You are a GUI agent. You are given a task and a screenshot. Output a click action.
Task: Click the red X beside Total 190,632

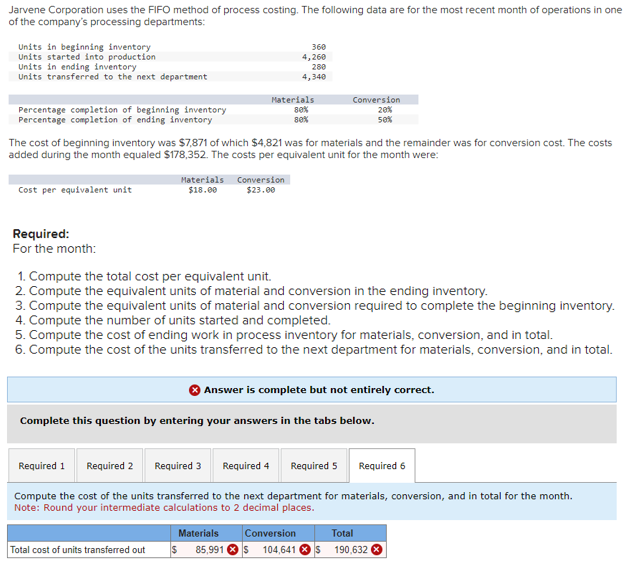(376, 550)
